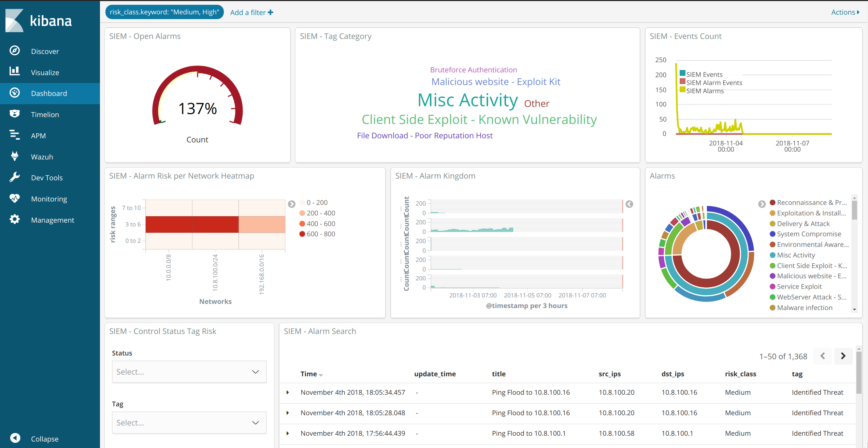Open the Management gear icon

(14, 220)
